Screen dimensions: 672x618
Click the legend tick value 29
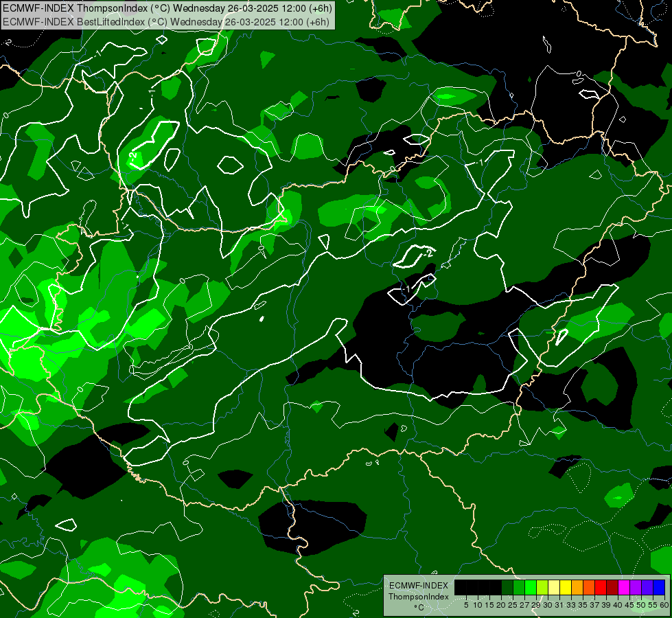tap(535, 605)
